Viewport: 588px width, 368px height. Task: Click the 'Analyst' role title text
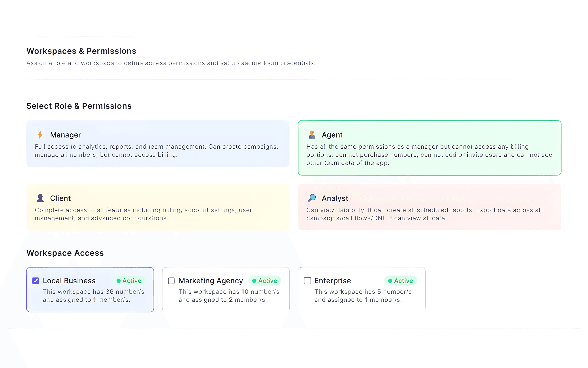click(335, 198)
